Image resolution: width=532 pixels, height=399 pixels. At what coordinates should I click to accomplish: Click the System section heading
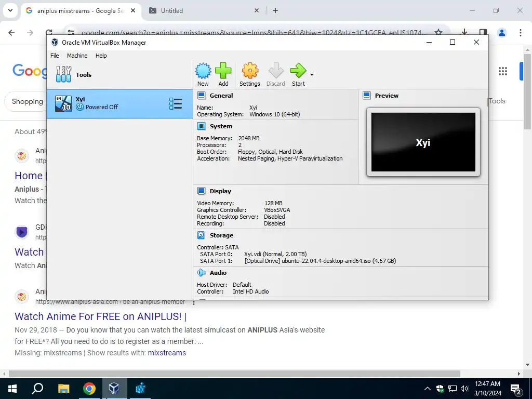221,126
